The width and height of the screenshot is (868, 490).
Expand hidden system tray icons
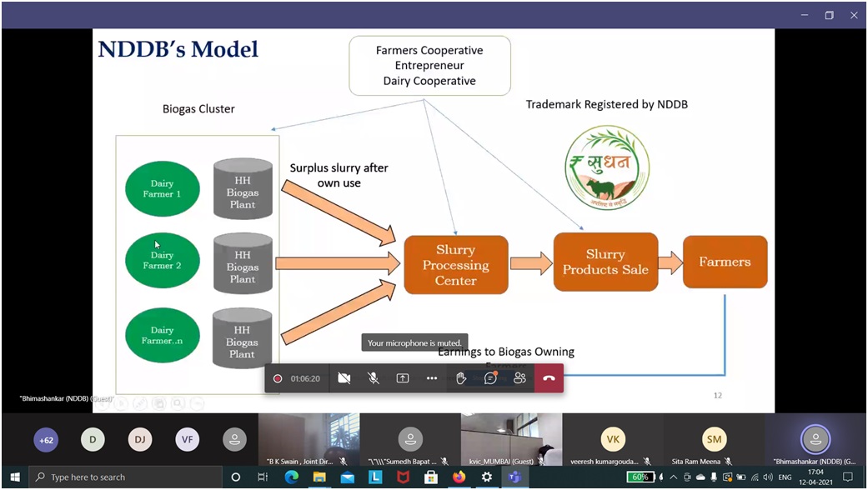(x=673, y=477)
